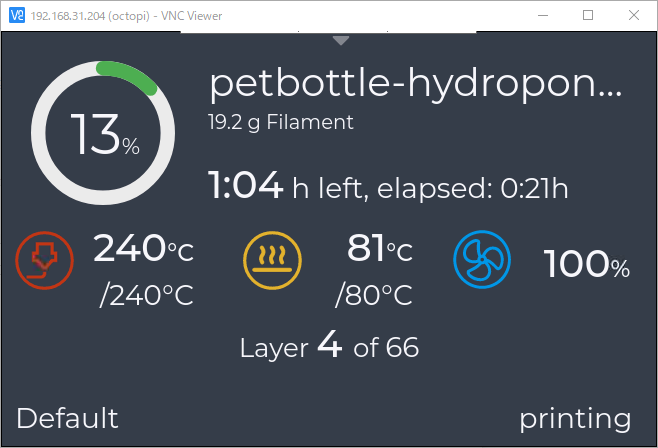658x448 pixels.
Task: Click the elapsed: 0:21h text
Action: click(x=473, y=188)
